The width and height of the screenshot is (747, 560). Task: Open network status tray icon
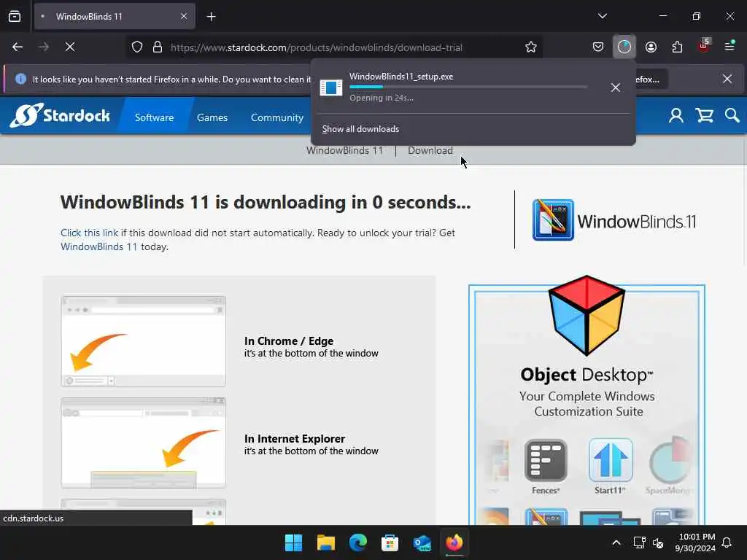click(639, 542)
